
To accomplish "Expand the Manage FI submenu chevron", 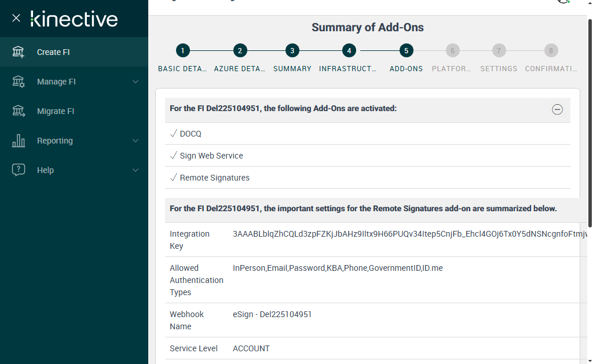I will click(136, 82).
